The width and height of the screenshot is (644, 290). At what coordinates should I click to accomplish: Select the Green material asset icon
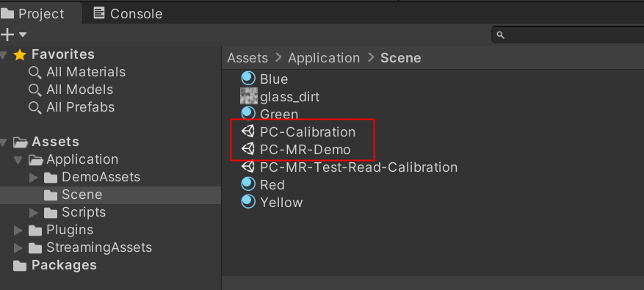tap(248, 113)
